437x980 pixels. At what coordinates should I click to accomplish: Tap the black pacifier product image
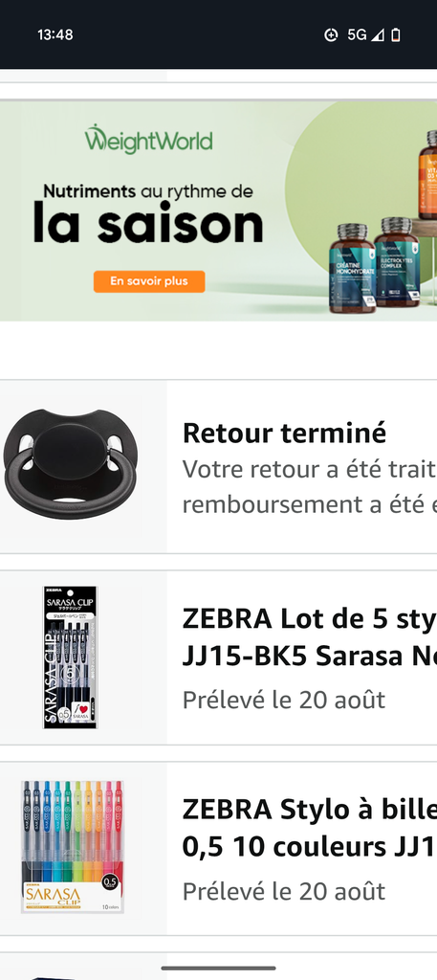click(71, 464)
